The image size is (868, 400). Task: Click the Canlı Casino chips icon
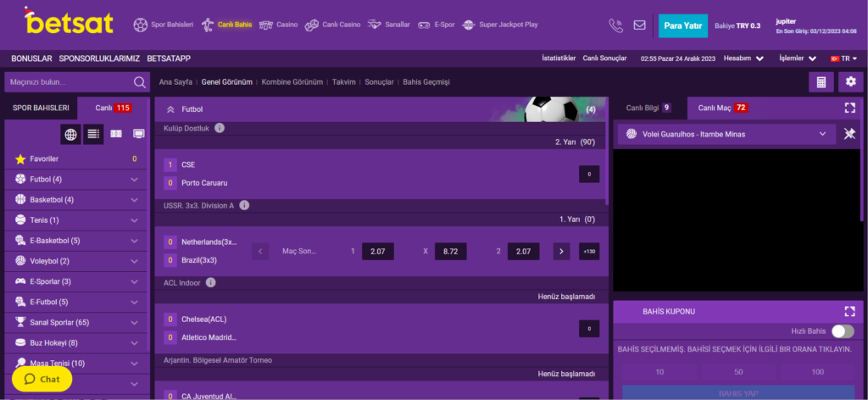(x=312, y=25)
